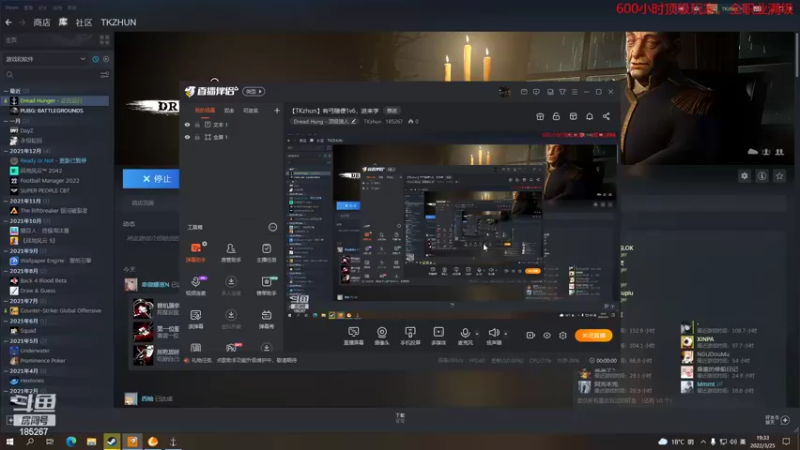Open the Steam 库 tab
The image size is (800, 450).
[63, 22]
